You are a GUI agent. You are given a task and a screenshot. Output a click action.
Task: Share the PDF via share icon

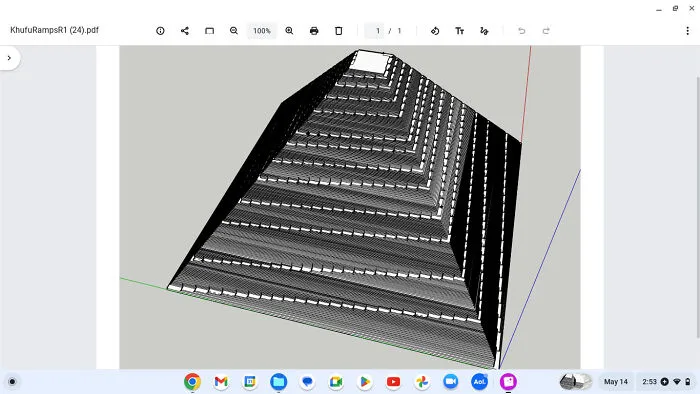(185, 31)
